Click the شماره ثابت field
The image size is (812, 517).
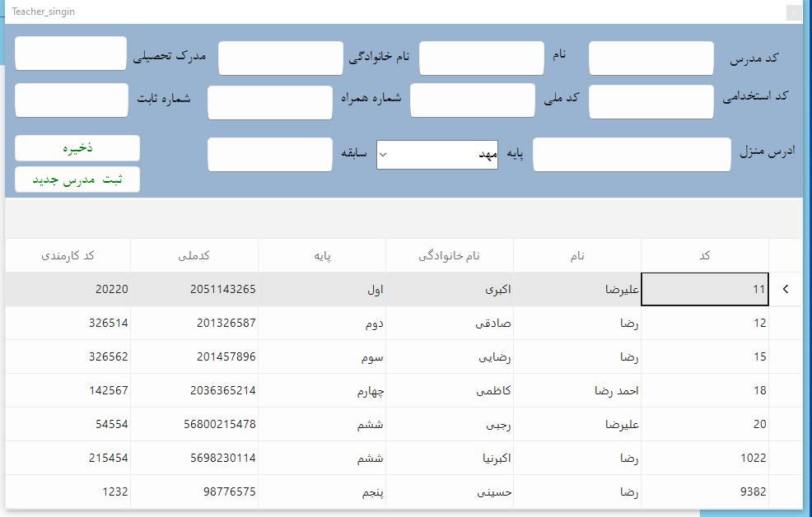[72, 100]
